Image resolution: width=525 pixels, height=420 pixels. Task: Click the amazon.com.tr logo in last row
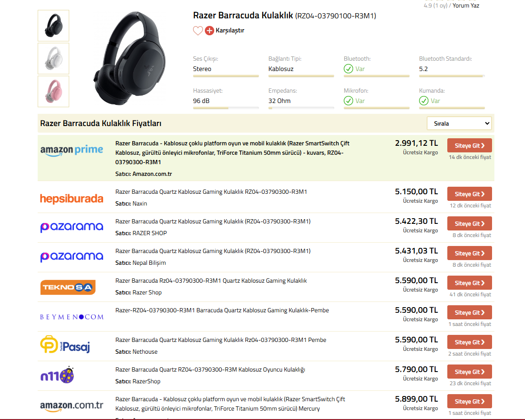point(72,405)
